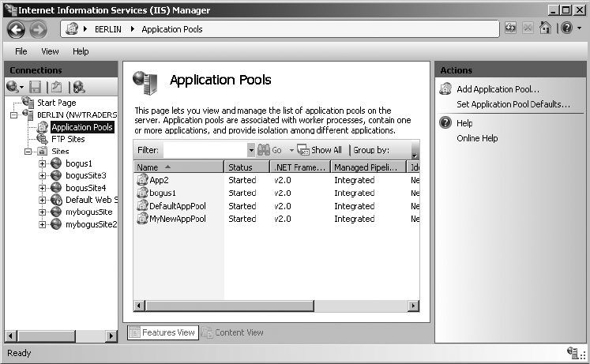Click the Create New Connection globe icon
590x364 pixels.
13,87
